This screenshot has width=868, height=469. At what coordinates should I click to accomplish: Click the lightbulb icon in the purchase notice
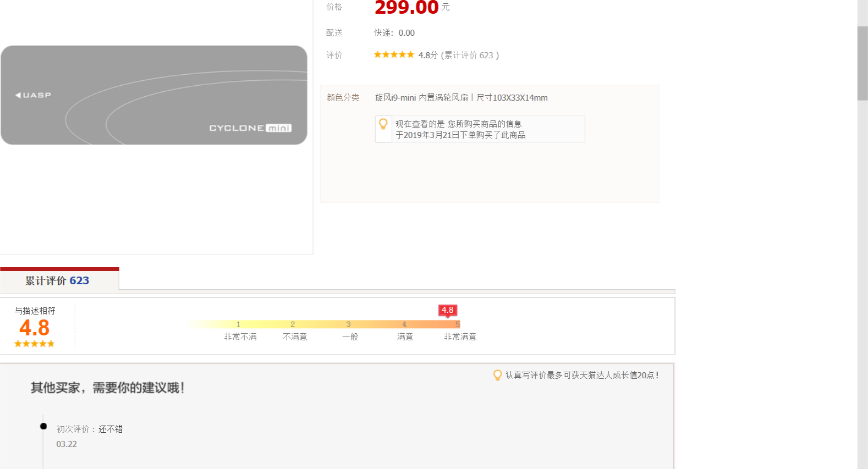pyautogui.click(x=383, y=124)
